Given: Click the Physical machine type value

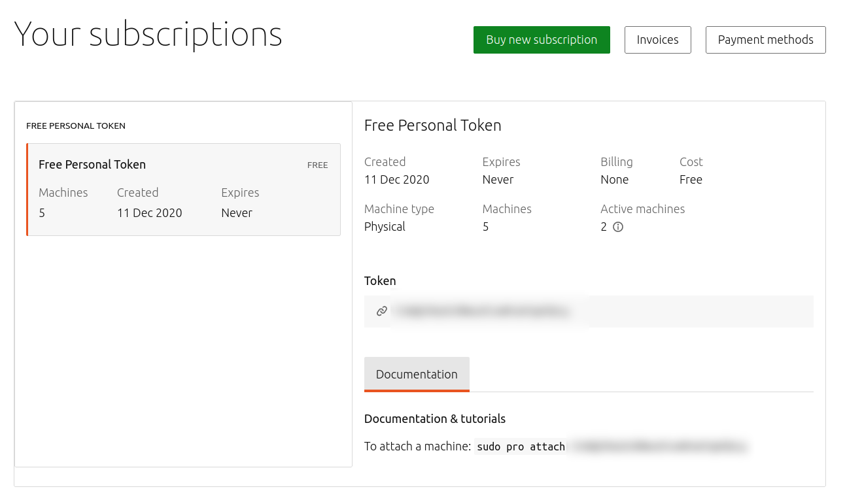Looking at the screenshot, I should (385, 227).
